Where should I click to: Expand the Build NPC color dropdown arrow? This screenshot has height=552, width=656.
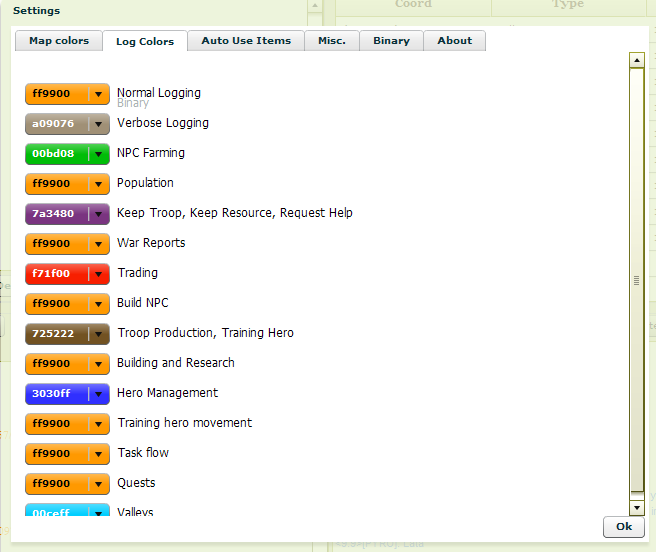[x=98, y=304]
